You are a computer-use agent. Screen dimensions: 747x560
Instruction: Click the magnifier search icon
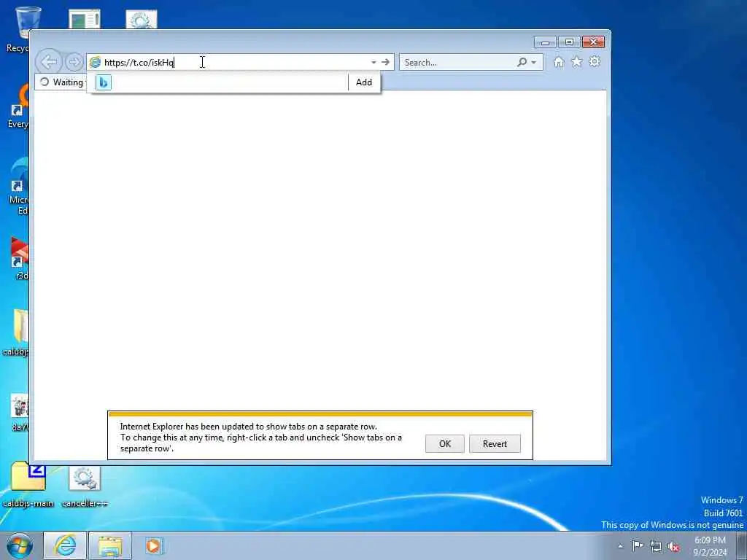pos(522,62)
